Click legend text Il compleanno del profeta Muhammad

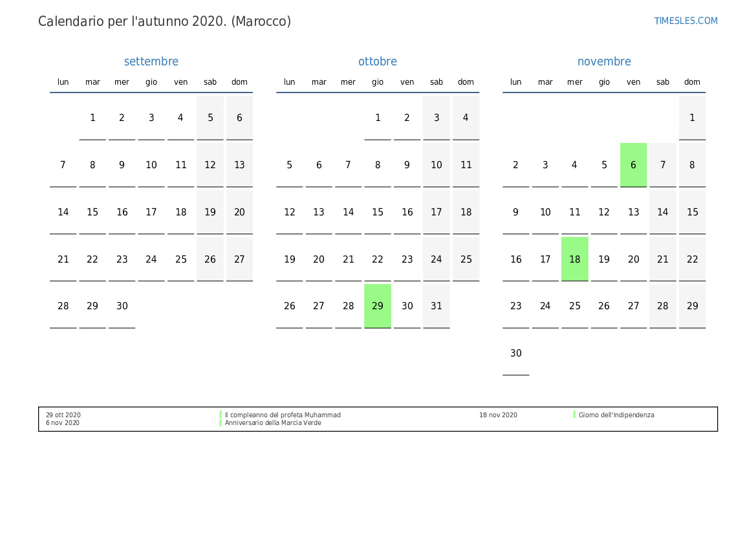point(283,415)
